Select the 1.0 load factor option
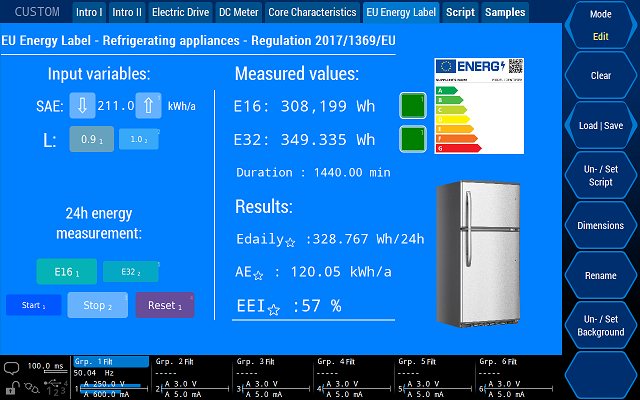The image size is (640, 400). 139,140
